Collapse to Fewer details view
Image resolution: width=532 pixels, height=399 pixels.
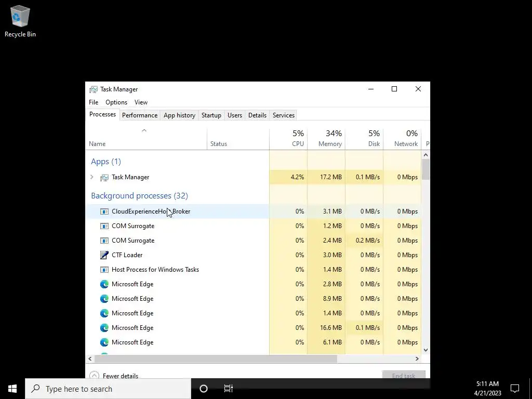point(114,375)
